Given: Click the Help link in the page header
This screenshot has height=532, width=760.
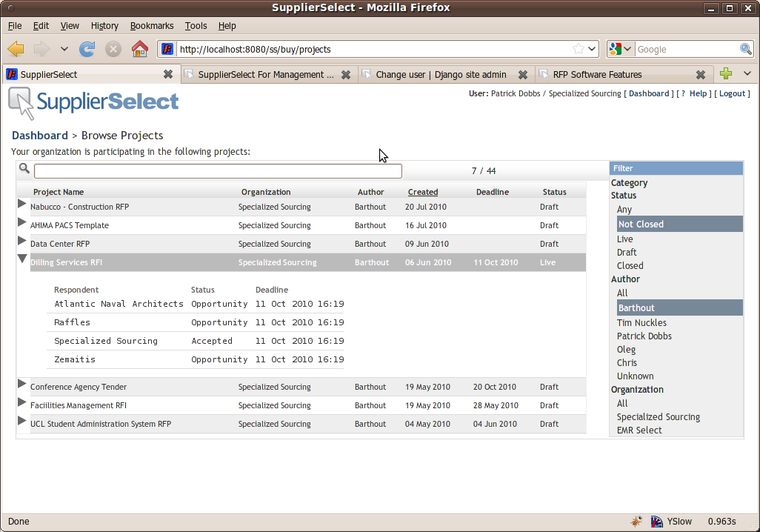Looking at the screenshot, I should point(698,93).
